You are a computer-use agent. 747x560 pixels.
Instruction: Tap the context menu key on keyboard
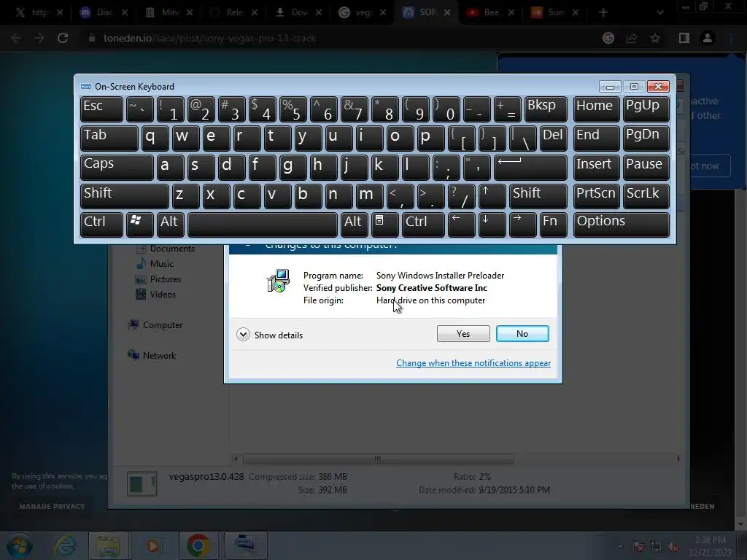(x=385, y=225)
